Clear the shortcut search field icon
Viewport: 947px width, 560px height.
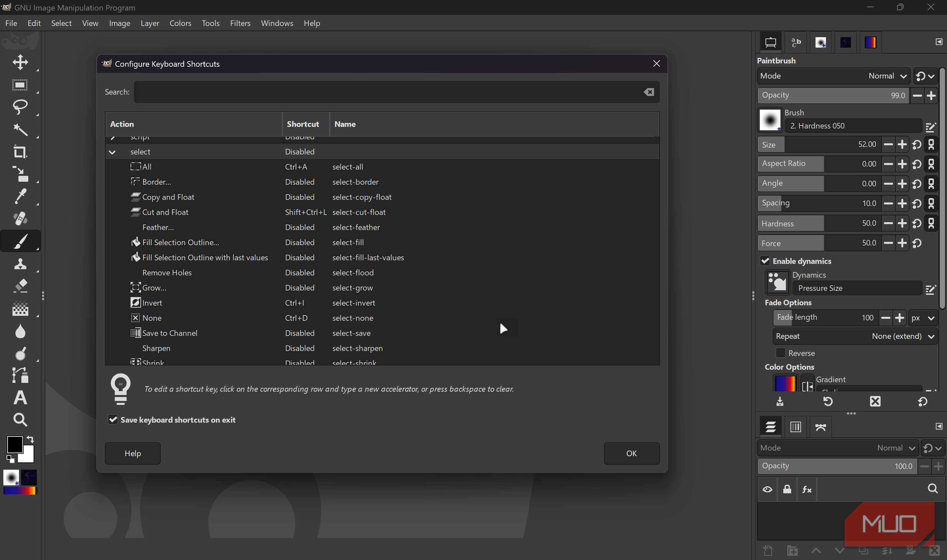coord(648,92)
